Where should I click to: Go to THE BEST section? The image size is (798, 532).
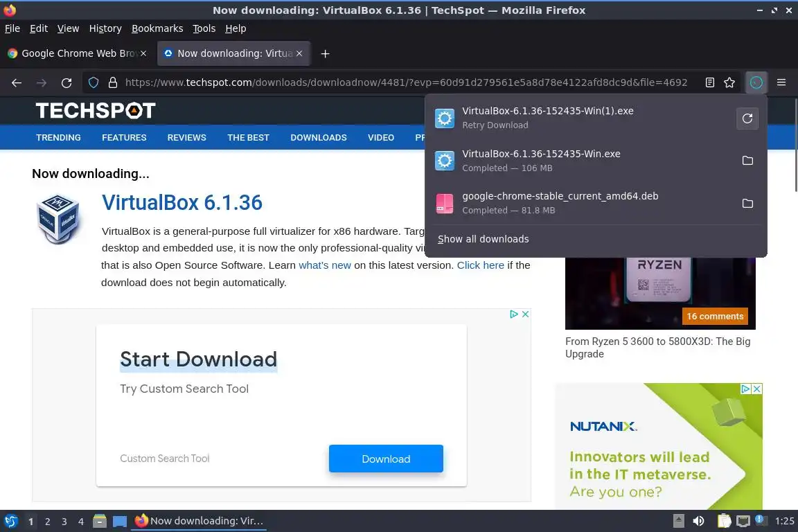[x=249, y=137]
